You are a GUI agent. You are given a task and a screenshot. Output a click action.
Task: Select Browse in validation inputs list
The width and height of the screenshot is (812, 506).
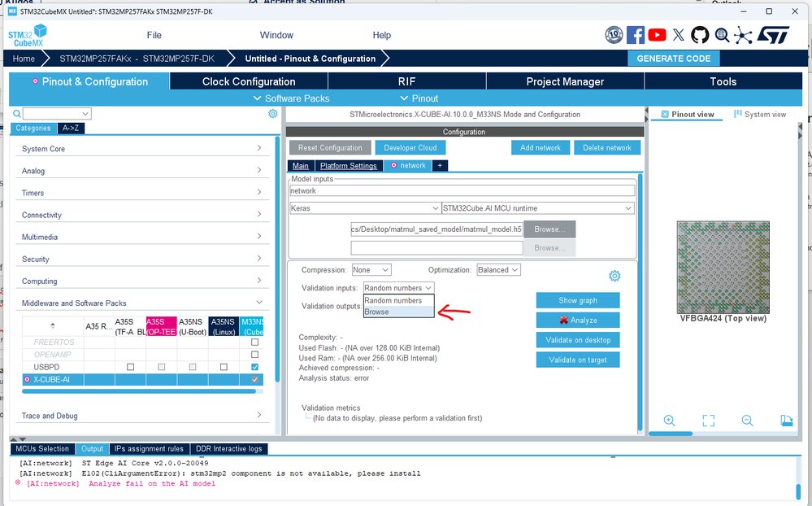(399, 312)
